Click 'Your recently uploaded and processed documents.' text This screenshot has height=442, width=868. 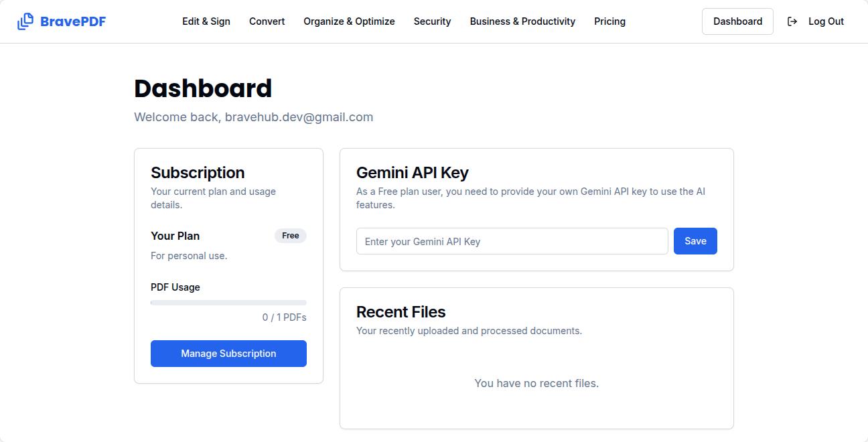tap(469, 331)
